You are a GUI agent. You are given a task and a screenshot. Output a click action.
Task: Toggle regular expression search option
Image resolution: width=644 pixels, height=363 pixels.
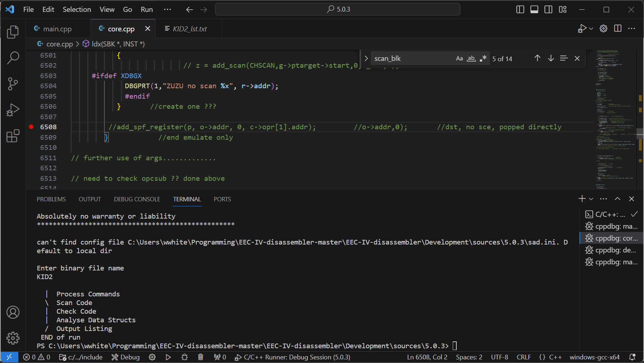coord(483,58)
